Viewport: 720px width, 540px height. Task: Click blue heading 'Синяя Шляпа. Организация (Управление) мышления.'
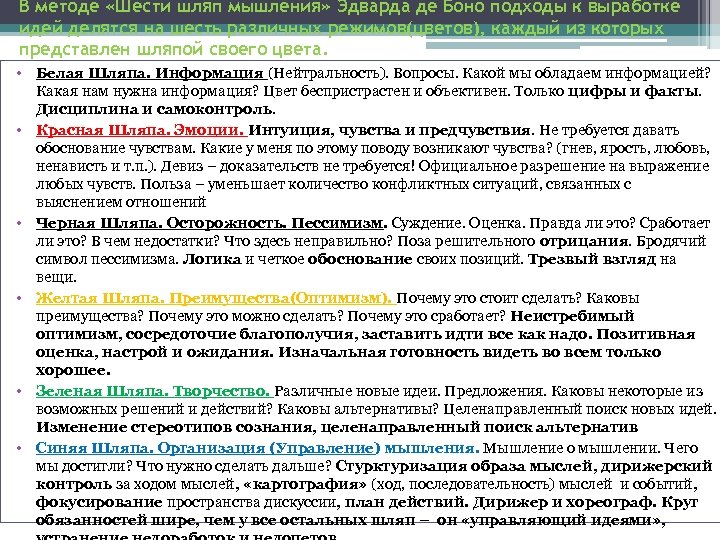click(x=258, y=448)
